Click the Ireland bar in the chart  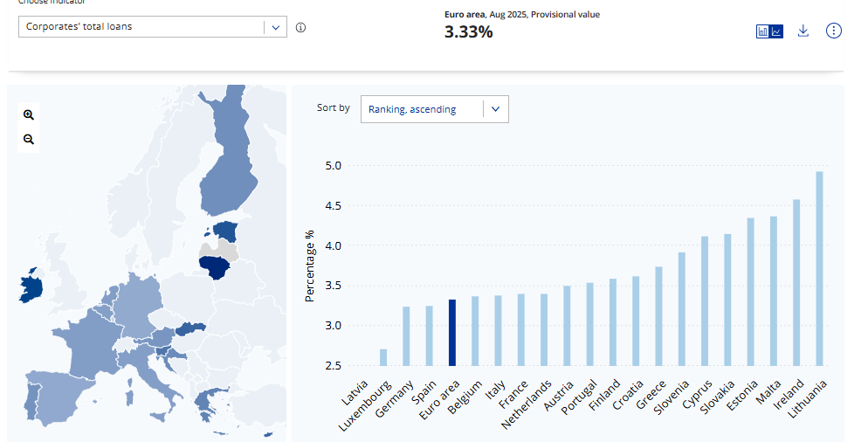(x=796, y=282)
